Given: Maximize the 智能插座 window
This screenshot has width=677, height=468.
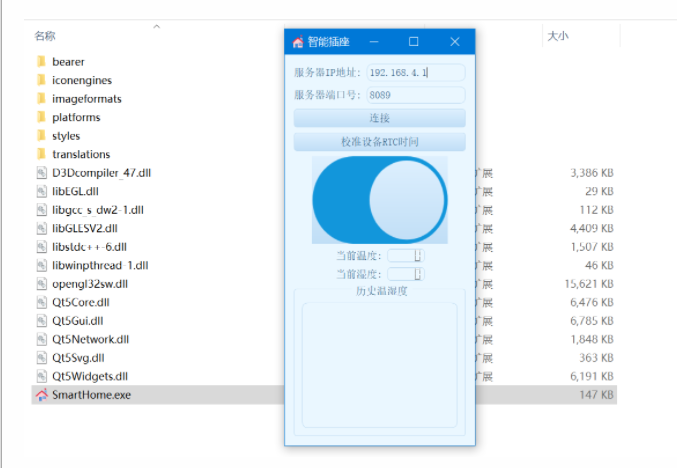Looking at the screenshot, I should pos(414,42).
